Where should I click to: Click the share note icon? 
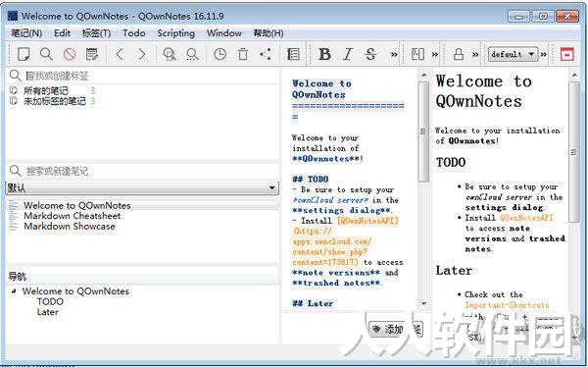[x=266, y=55]
